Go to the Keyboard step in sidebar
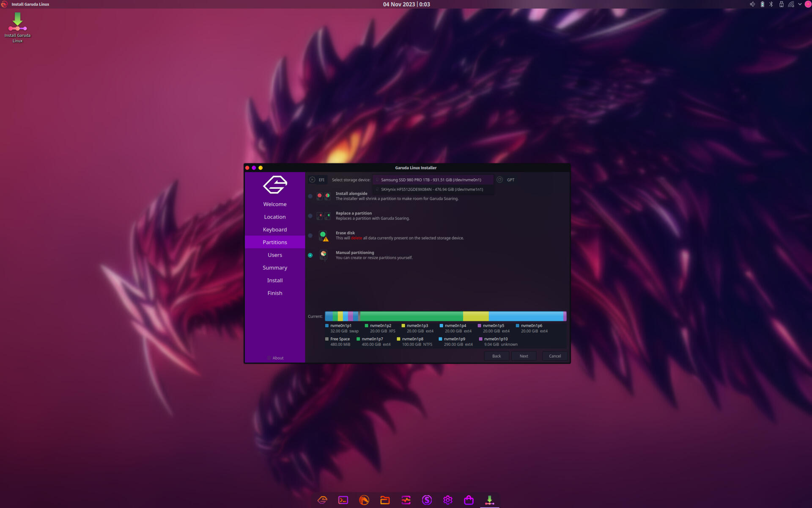Image resolution: width=812 pixels, height=508 pixels. [x=275, y=229]
